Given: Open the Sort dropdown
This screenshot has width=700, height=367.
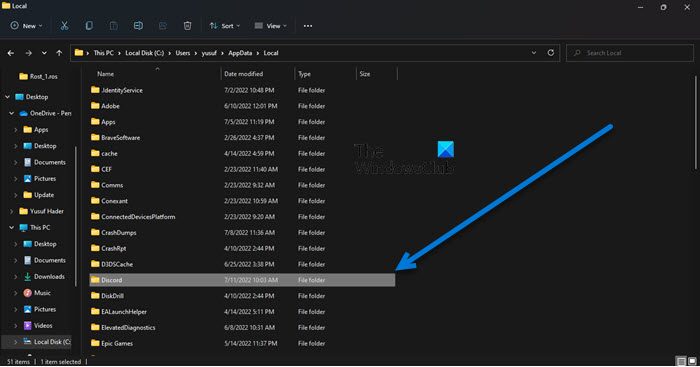Looking at the screenshot, I should [x=225, y=26].
